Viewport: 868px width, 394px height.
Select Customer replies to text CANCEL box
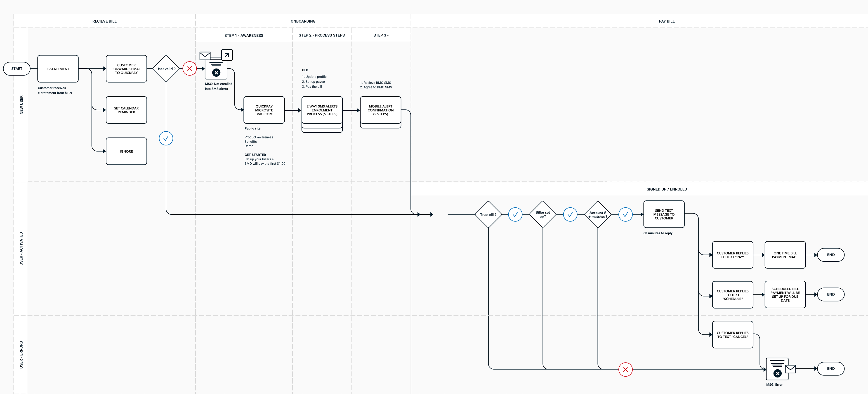(x=732, y=335)
